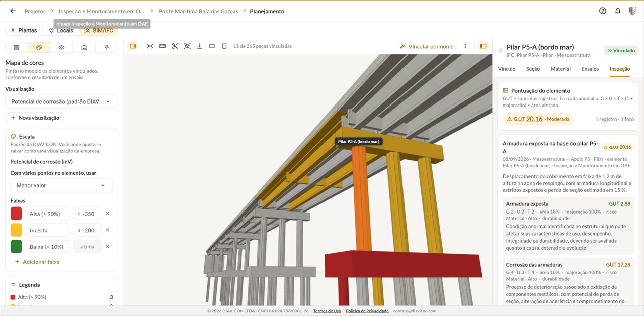The image size is (644, 316).
Task: Click the green Baixa color swatch
Action: (x=16, y=246)
